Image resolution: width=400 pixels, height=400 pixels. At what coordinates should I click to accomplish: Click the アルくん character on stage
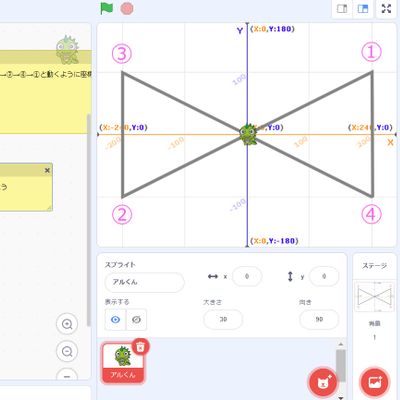[x=248, y=134]
